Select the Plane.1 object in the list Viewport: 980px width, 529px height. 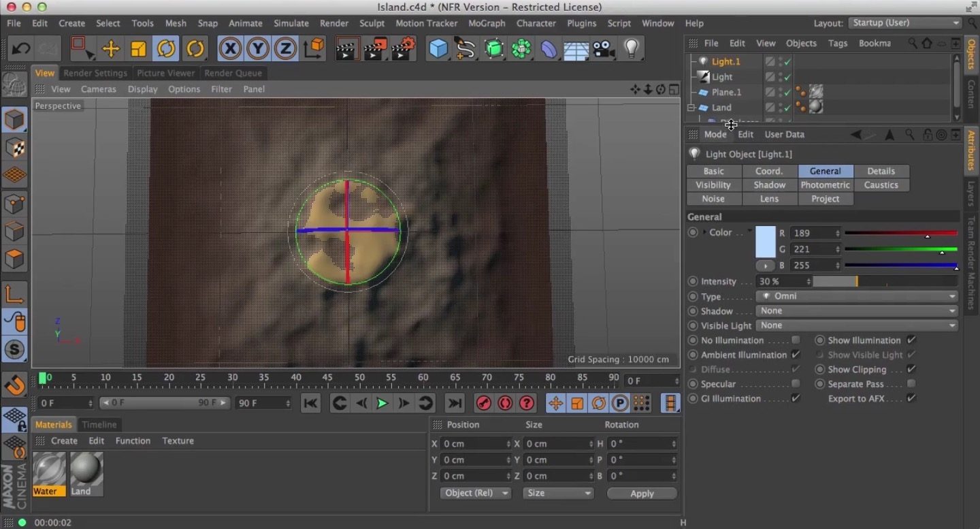(x=727, y=92)
